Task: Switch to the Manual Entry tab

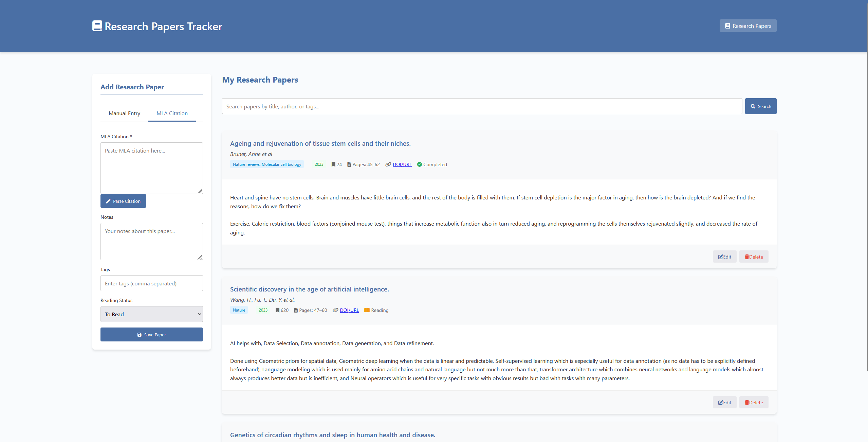Action: click(124, 113)
